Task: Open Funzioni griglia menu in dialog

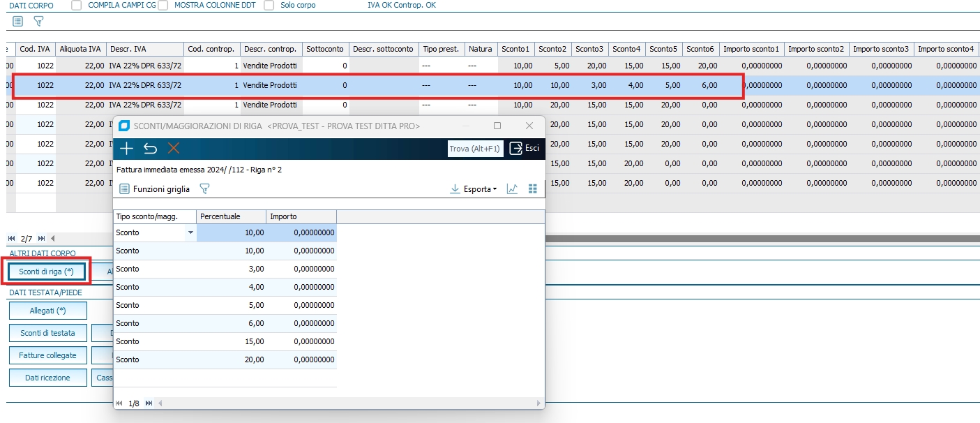Action: pos(154,189)
